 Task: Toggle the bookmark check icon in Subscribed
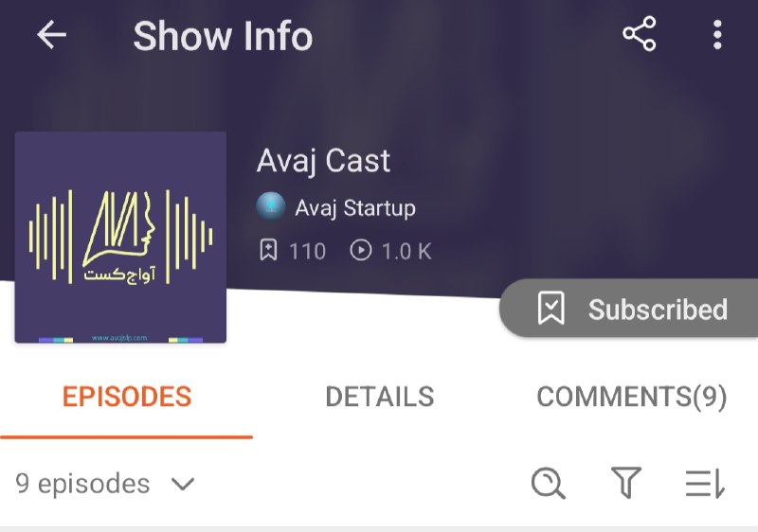click(x=550, y=308)
